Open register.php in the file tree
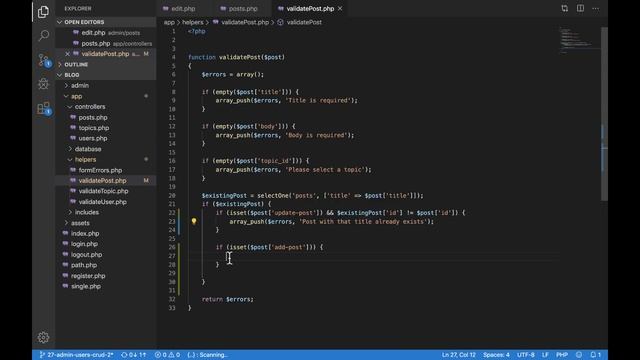This screenshot has height=360, width=640. pos(105,276)
